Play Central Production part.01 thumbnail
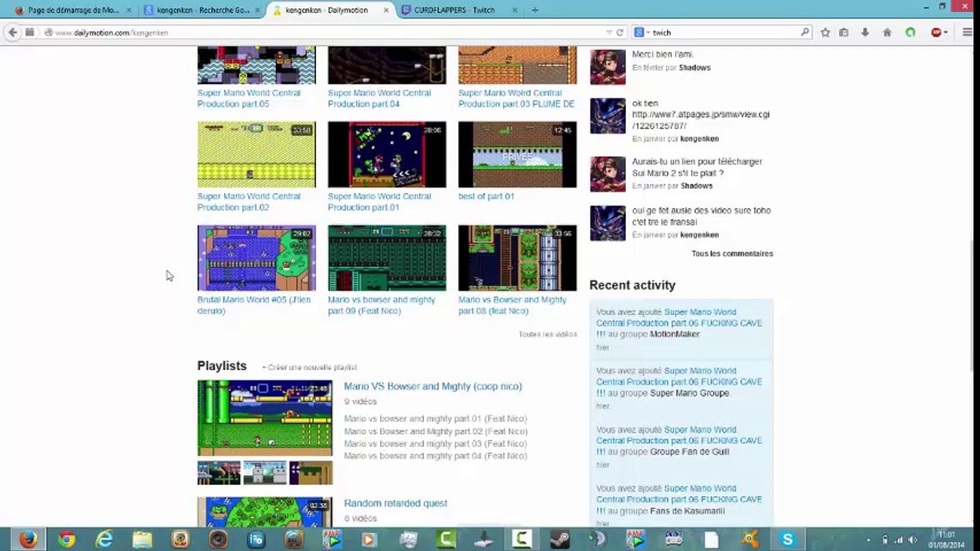This screenshot has width=980, height=551. (387, 155)
